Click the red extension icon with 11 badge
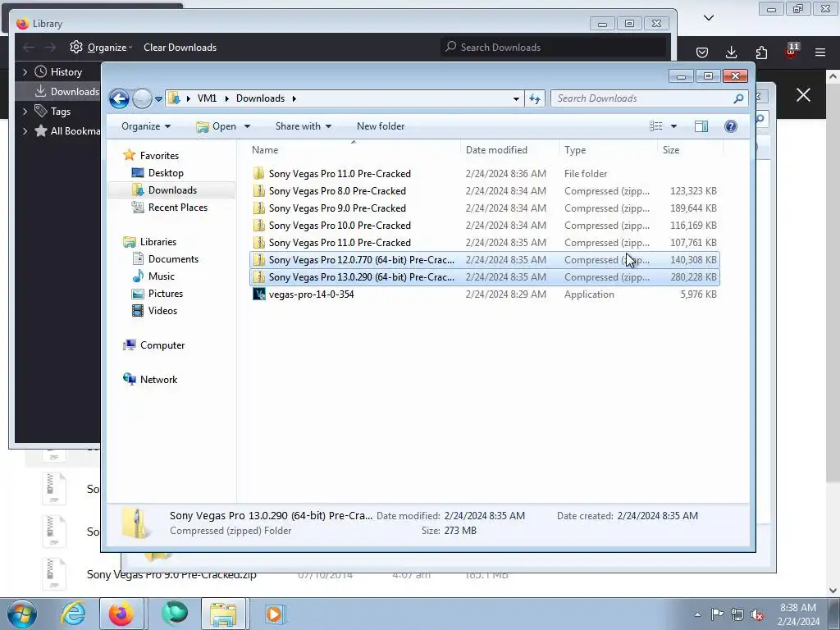Screen dimensions: 840x630 coord(792,50)
